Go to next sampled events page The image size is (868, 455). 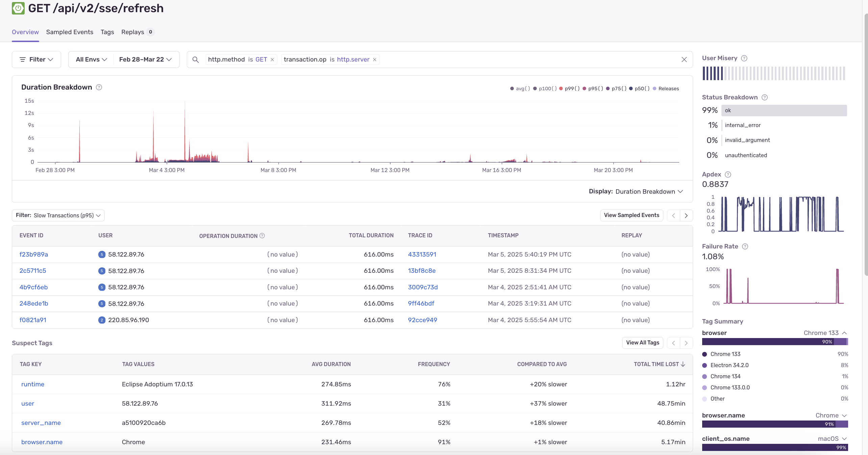tap(686, 215)
